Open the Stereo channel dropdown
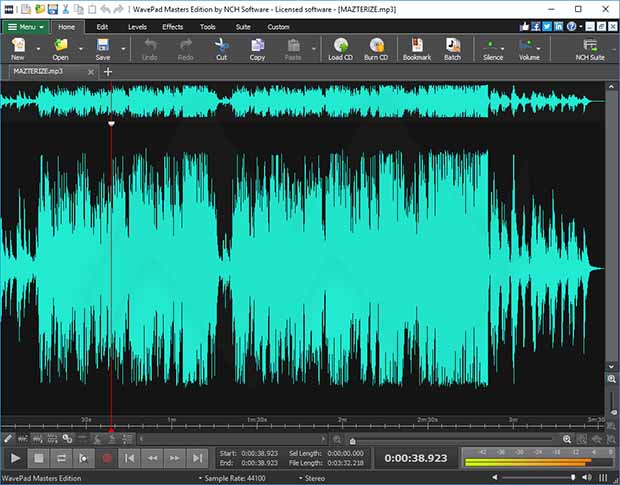 coord(312,478)
